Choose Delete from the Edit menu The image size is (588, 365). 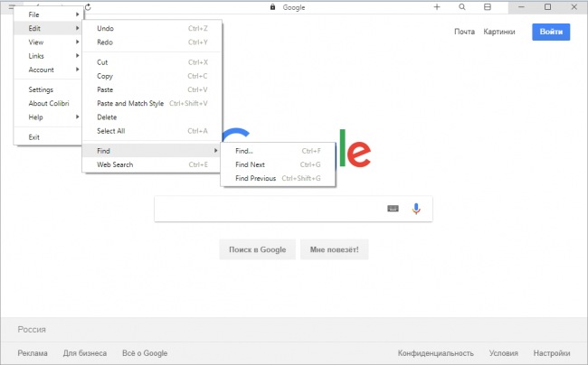[x=152, y=117]
